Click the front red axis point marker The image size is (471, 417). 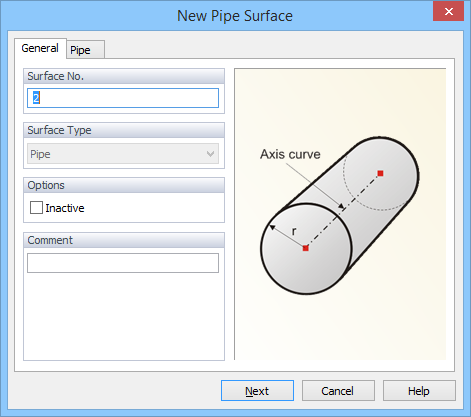[306, 248]
